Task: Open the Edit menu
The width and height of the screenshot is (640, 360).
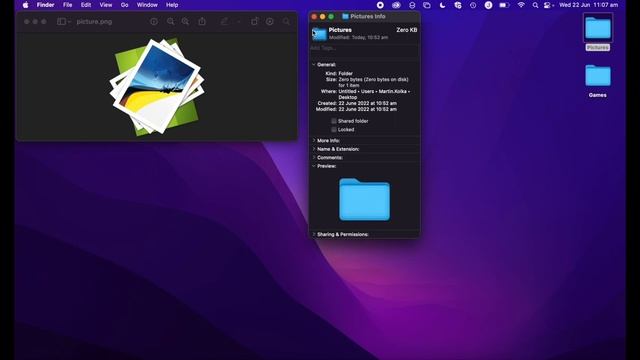Action: pos(86,5)
